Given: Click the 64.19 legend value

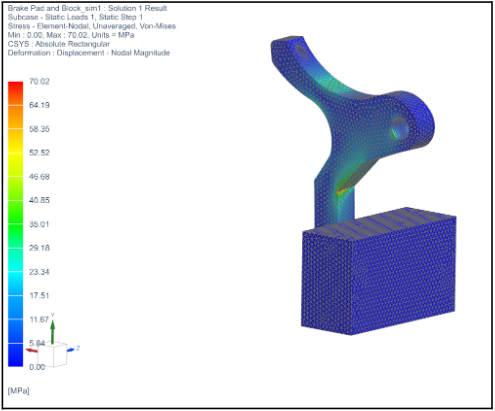Looking at the screenshot, I should tap(39, 105).
